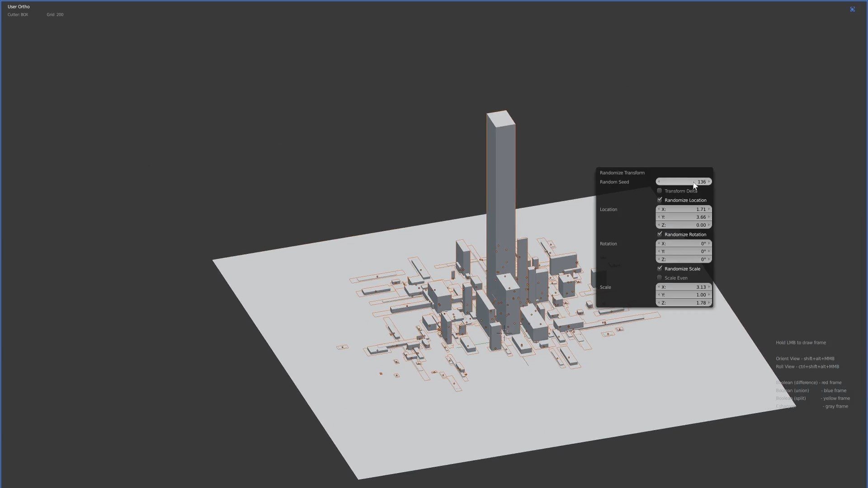Click the Rotation X angle field
This screenshot has height=488, width=868.
[x=684, y=244]
